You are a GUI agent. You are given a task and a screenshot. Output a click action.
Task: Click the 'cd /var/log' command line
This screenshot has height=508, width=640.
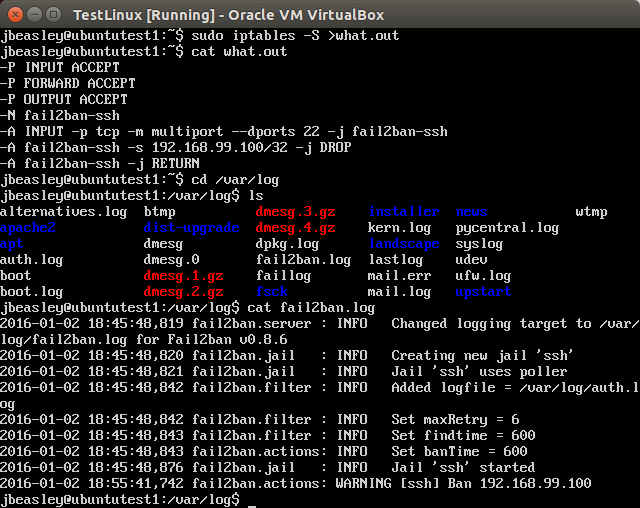pyautogui.click(x=140, y=180)
